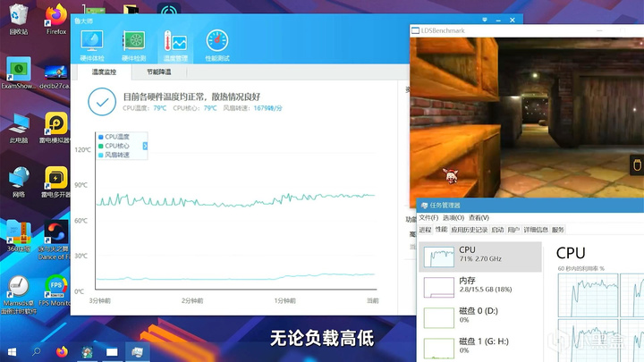Open dedb27ca desktop image file
The width and height of the screenshot is (644, 362).
[x=55, y=77]
